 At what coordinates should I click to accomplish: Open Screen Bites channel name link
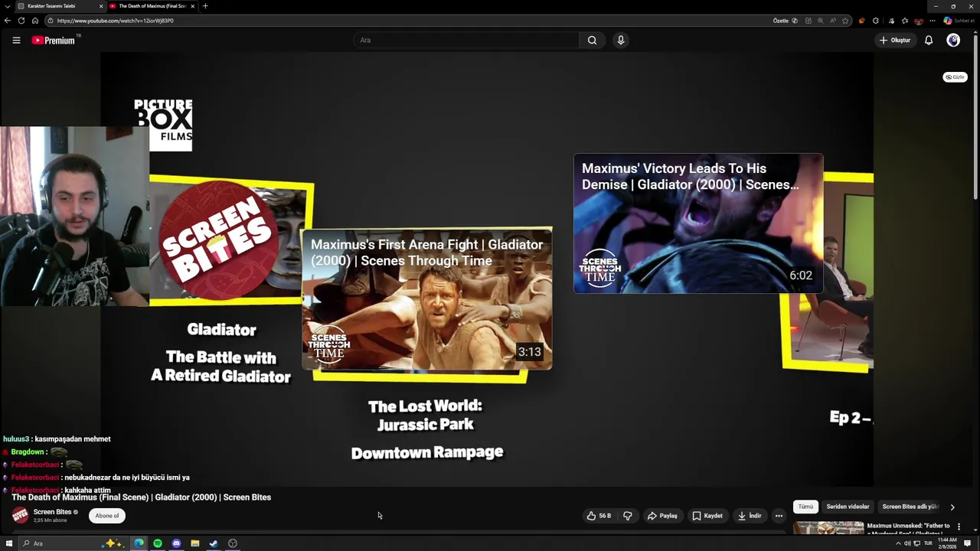pos(52,512)
